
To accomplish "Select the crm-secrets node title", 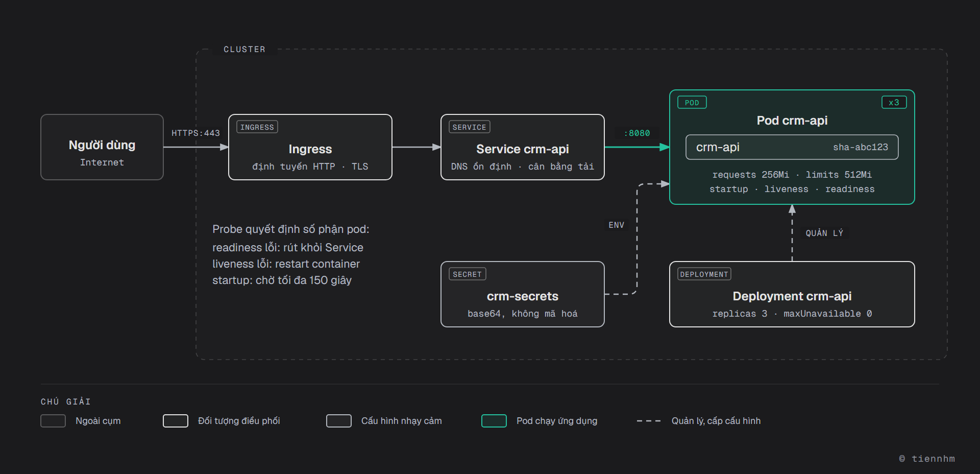I will (x=523, y=296).
